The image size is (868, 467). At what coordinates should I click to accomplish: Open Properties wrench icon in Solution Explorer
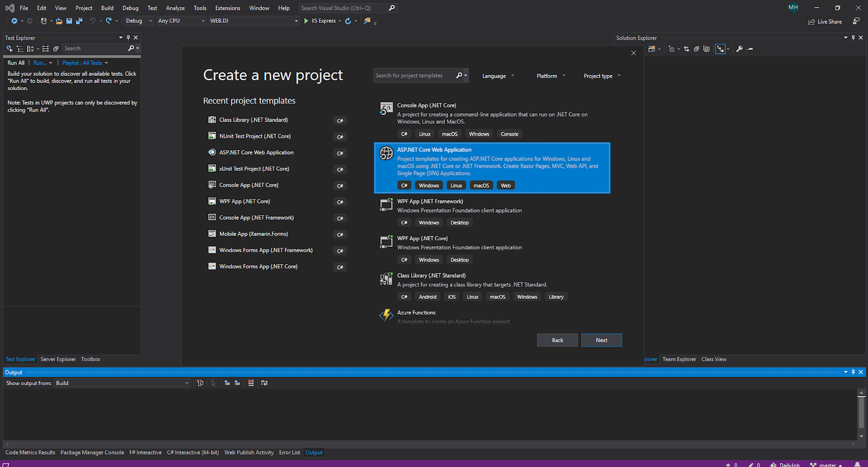coord(739,49)
